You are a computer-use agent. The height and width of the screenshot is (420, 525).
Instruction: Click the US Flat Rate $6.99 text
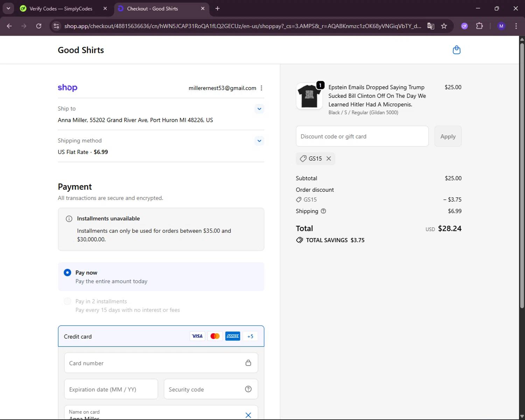pyautogui.click(x=83, y=152)
